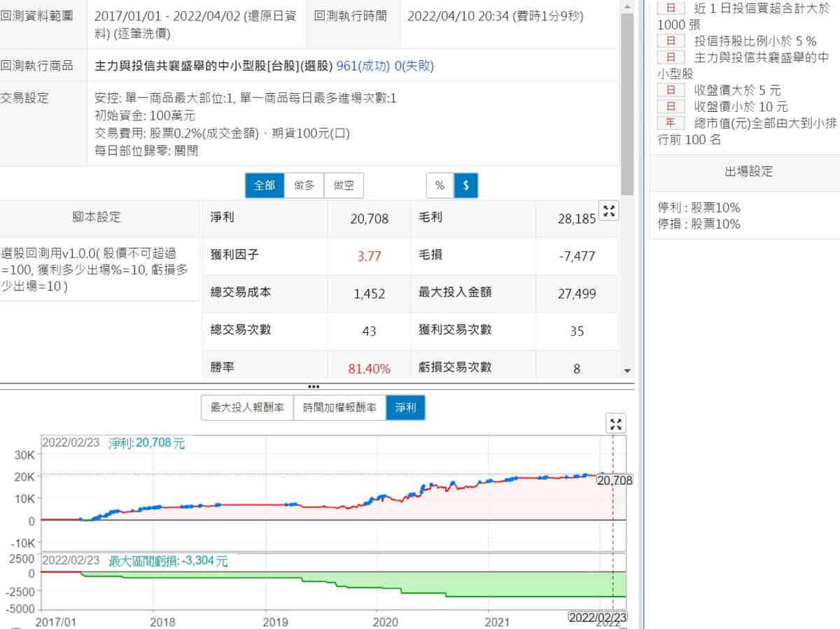
Task: Switch the filter to 做空 trades
Action: pos(344,185)
